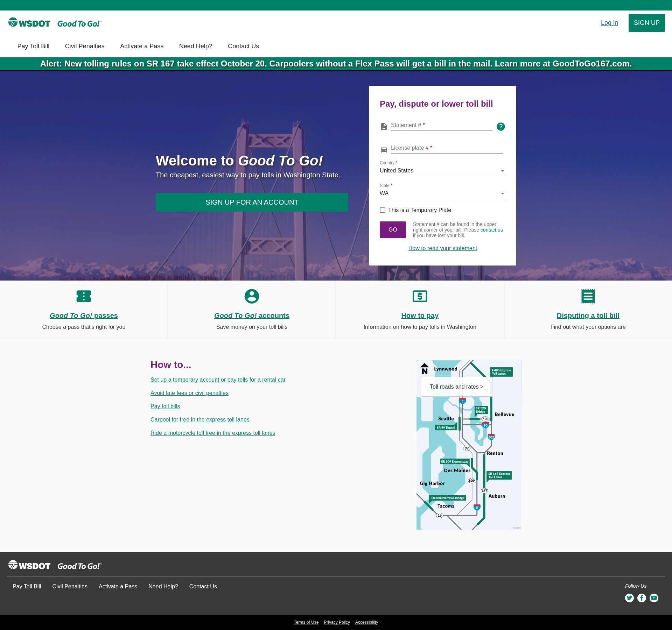This screenshot has height=630, width=672.
Task: Click the car icon beside License plate #
Action: [384, 150]
